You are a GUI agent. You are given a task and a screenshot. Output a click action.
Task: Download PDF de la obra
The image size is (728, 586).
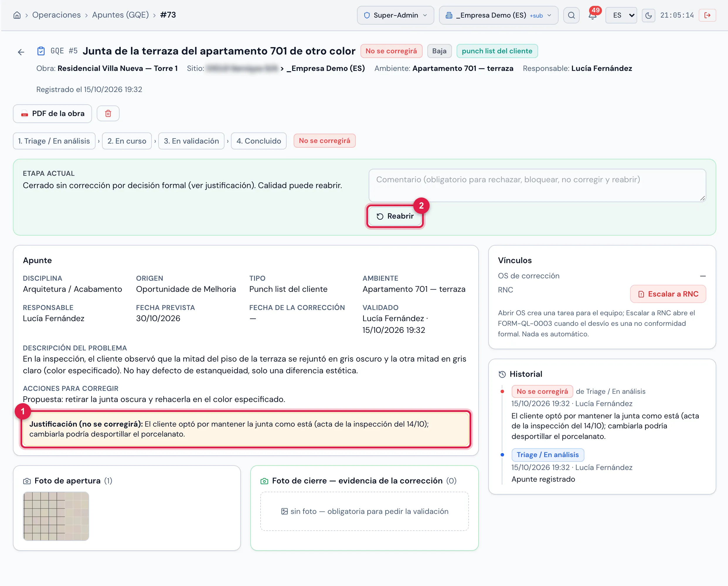(x=52, y=113)
